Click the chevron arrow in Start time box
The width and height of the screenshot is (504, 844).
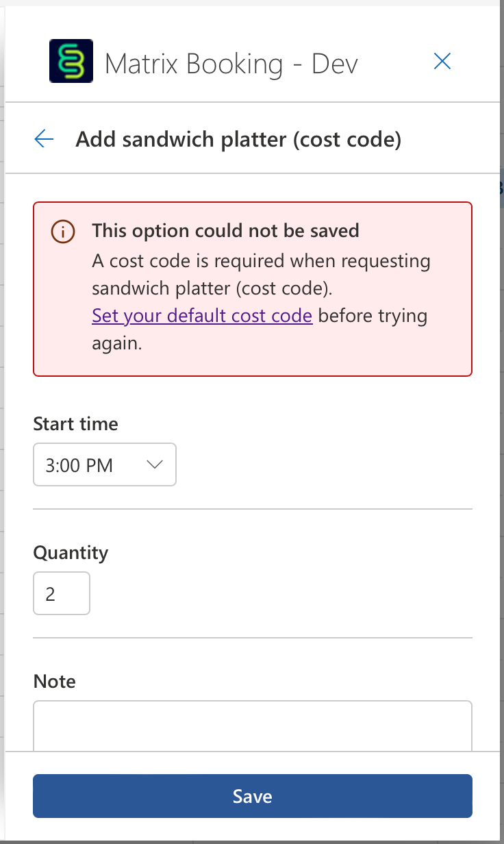[155, 465]
